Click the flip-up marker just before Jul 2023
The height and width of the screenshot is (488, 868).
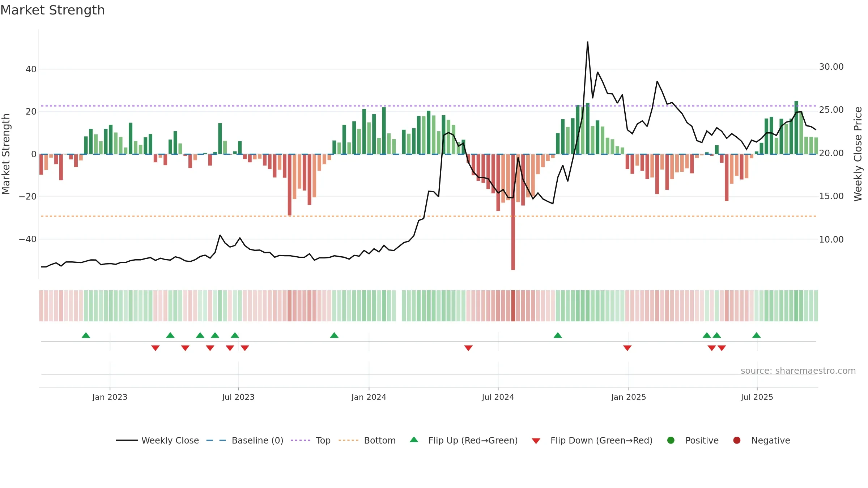point(235,335)
